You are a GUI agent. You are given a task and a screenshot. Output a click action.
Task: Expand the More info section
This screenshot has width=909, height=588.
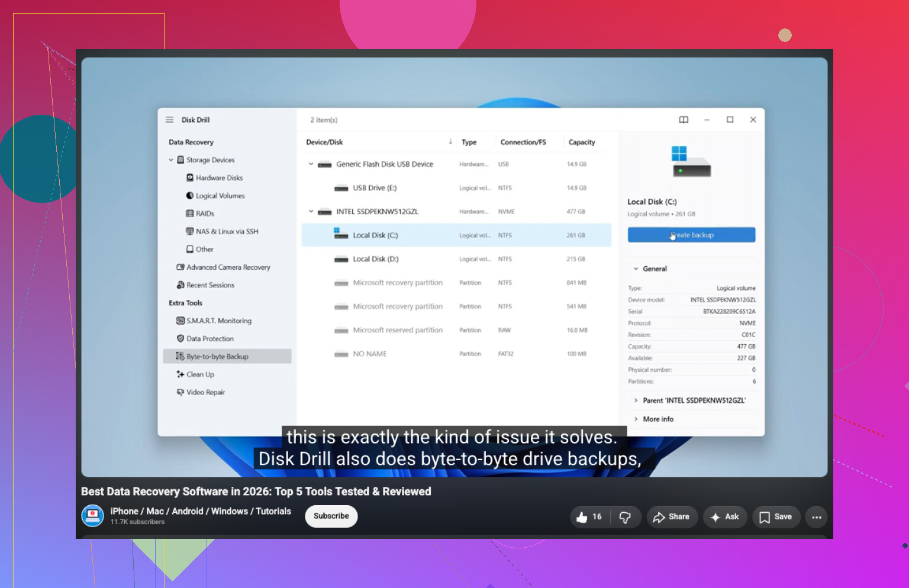coord(636,419)
